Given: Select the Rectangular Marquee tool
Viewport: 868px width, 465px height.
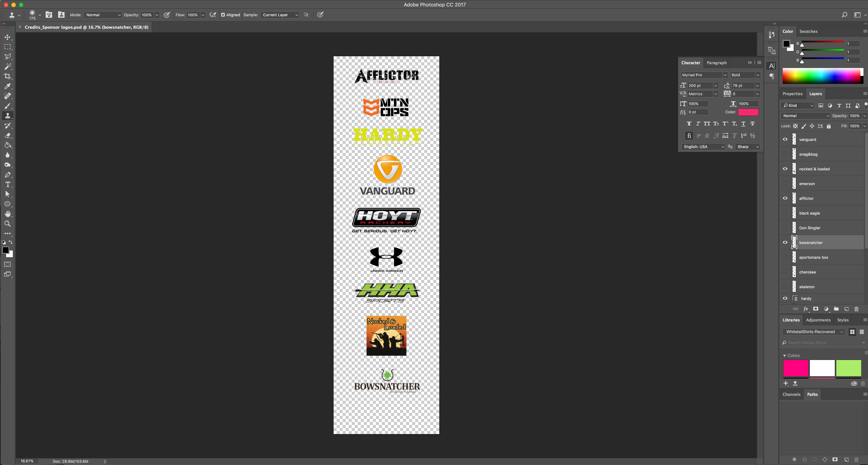Looking at the screenshot, I should pyautogui.click(x=8, y=47).
